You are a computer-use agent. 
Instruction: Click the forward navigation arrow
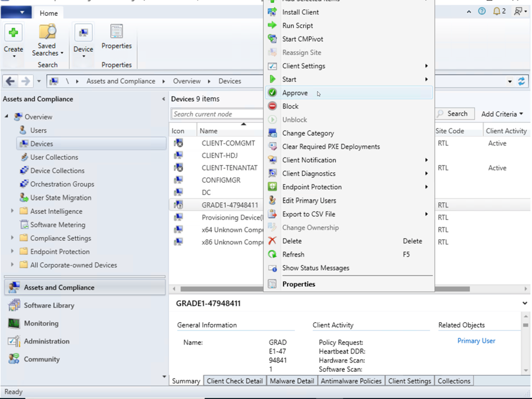coord(26,81)
